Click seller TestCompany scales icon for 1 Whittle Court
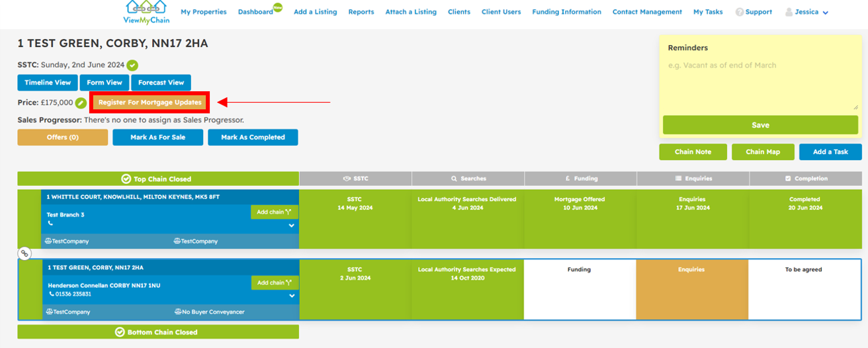This screenshot has height=348, width=868. tap(50, 241)
